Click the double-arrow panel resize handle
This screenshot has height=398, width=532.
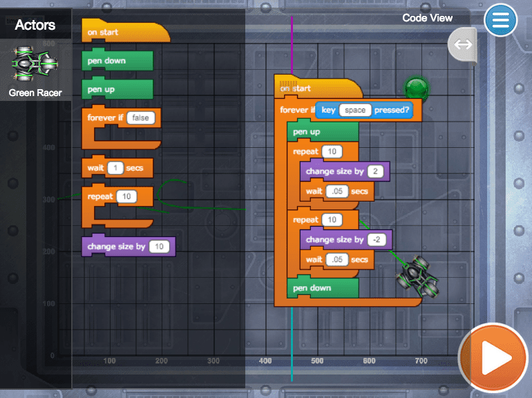click(462, 45)
